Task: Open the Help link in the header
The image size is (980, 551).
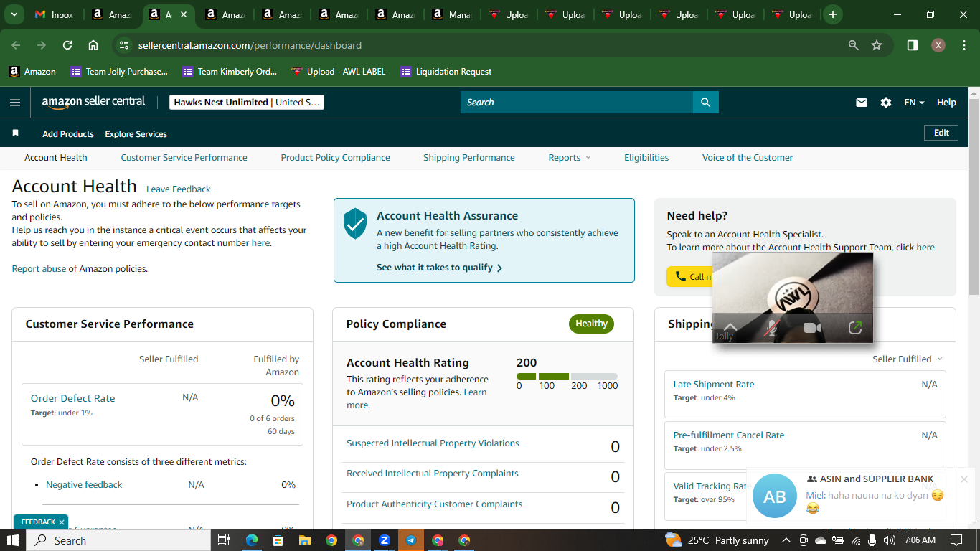Action: coord(946,103)
